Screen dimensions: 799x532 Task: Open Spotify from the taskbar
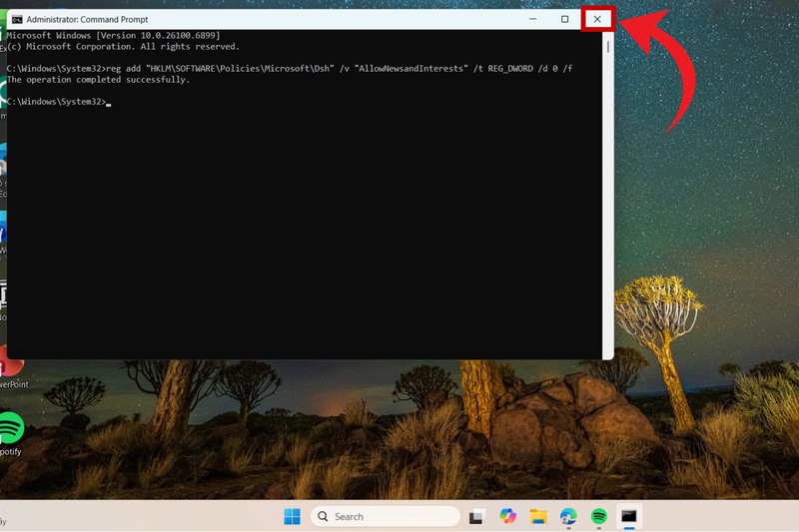coord(598,516)
